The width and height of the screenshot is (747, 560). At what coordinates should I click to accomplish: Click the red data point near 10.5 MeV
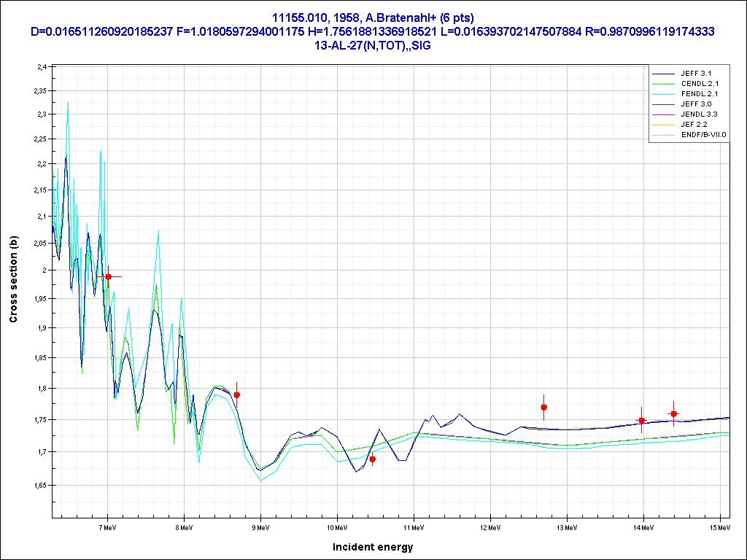pyautogui.click(x=373, y=459)
